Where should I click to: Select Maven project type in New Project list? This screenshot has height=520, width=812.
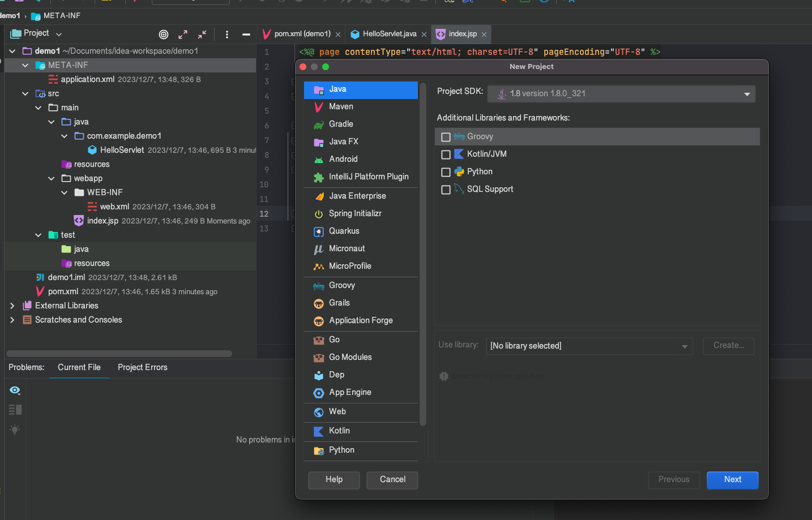(x=361, y=106)
